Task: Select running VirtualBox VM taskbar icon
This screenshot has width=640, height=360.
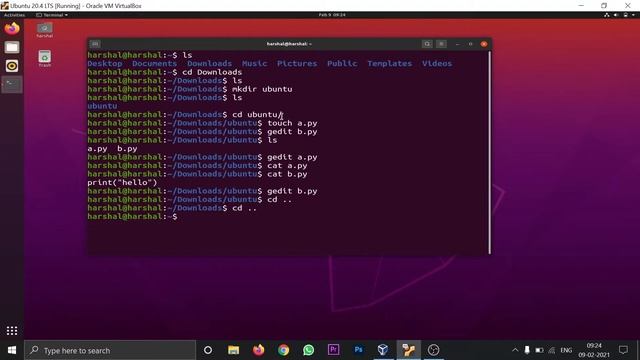Action: click(x=409, y=350)
